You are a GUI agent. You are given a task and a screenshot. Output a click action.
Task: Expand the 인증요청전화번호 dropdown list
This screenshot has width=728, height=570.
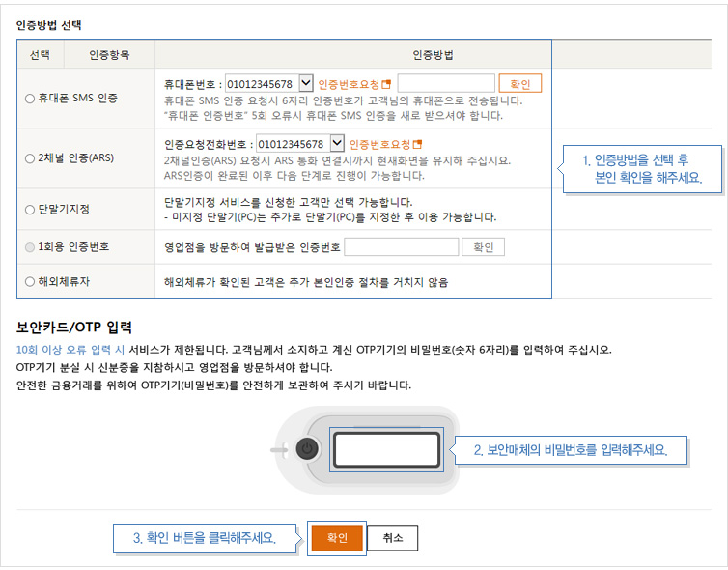point(337,144)
